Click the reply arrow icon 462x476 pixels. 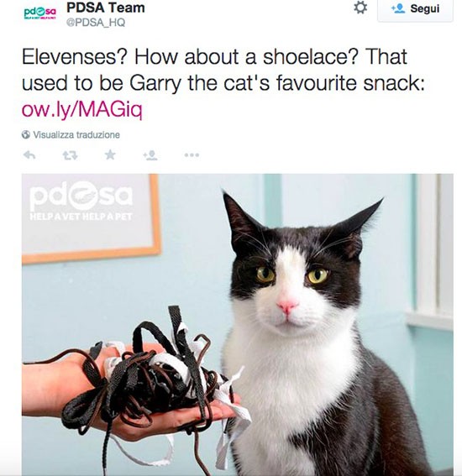(x=29, y=155)
